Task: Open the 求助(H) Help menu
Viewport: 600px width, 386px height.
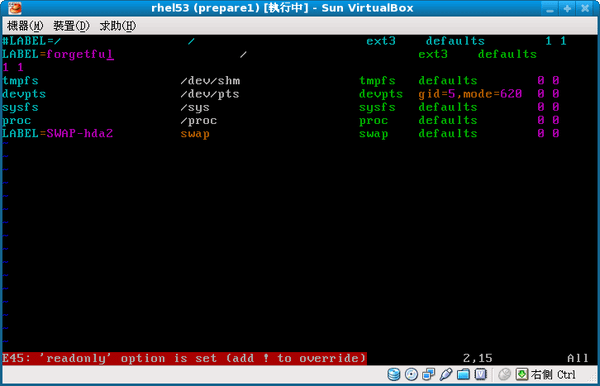Action: click(x=118, y=26)
